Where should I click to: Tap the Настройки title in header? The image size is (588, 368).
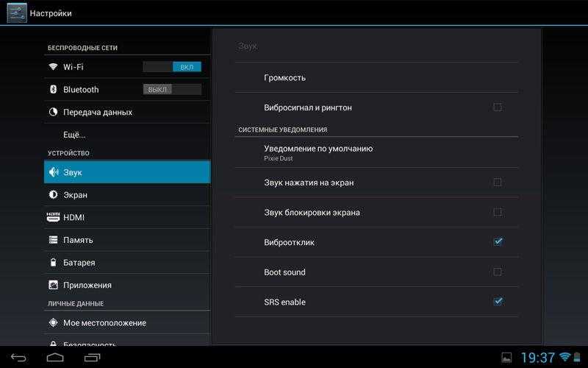click(x=51, y=13)
